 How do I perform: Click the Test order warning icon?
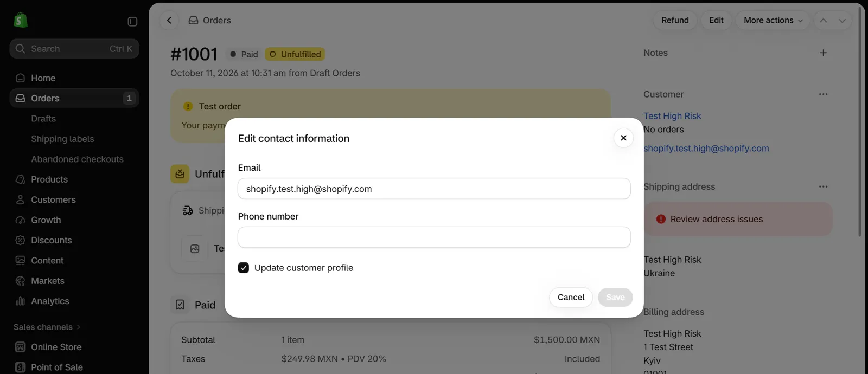[188, 106]
